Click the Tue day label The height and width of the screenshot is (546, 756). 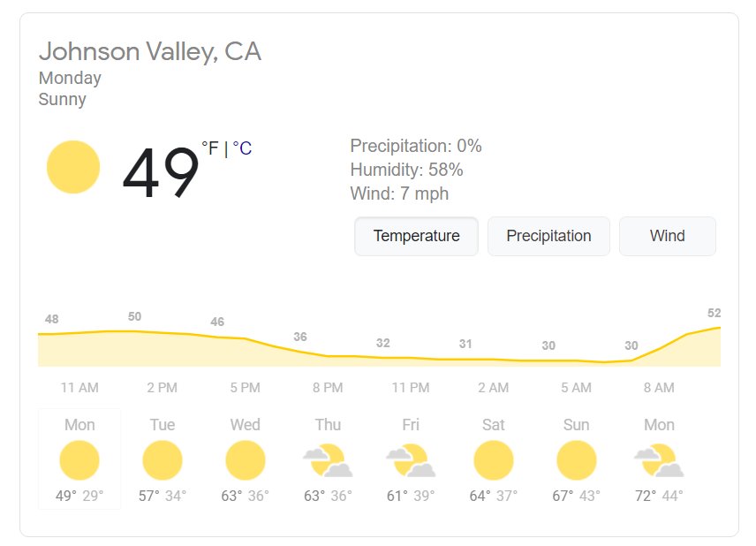(x=163, y=425)
